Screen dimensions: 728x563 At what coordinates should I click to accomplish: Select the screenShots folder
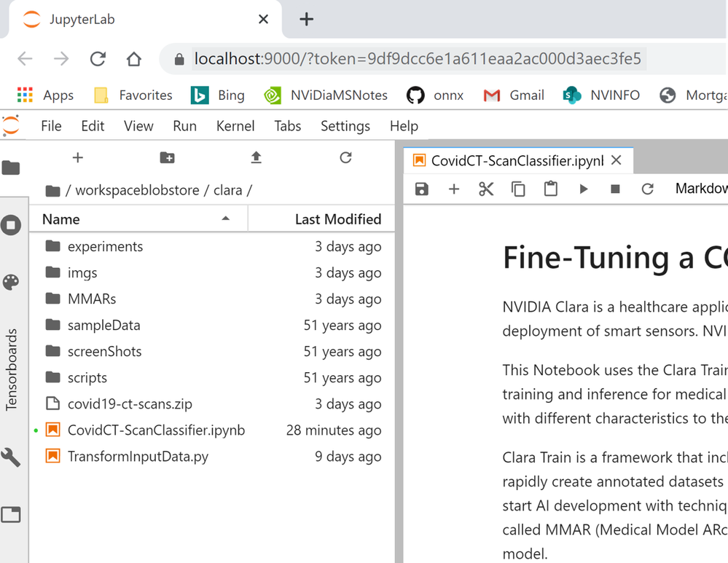pos(212,351)
